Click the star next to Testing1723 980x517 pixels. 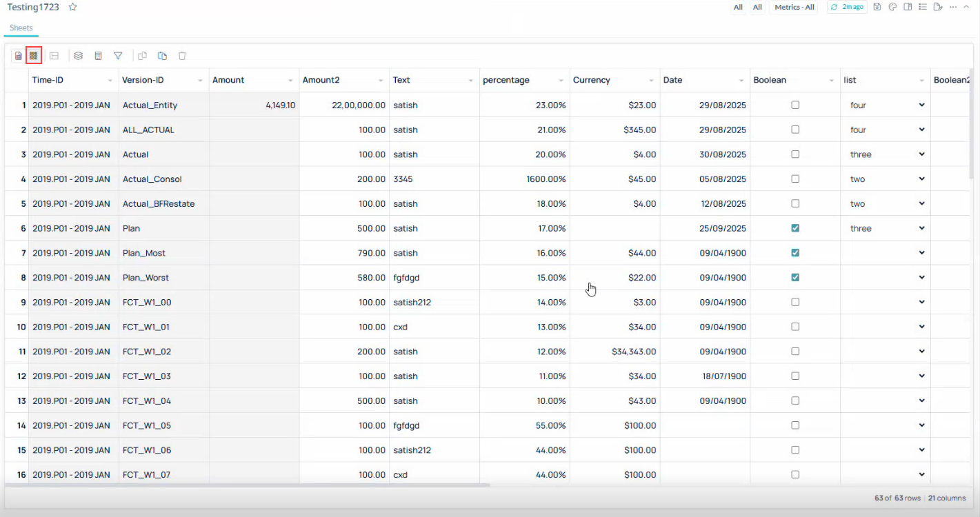[x=72, y=7]
